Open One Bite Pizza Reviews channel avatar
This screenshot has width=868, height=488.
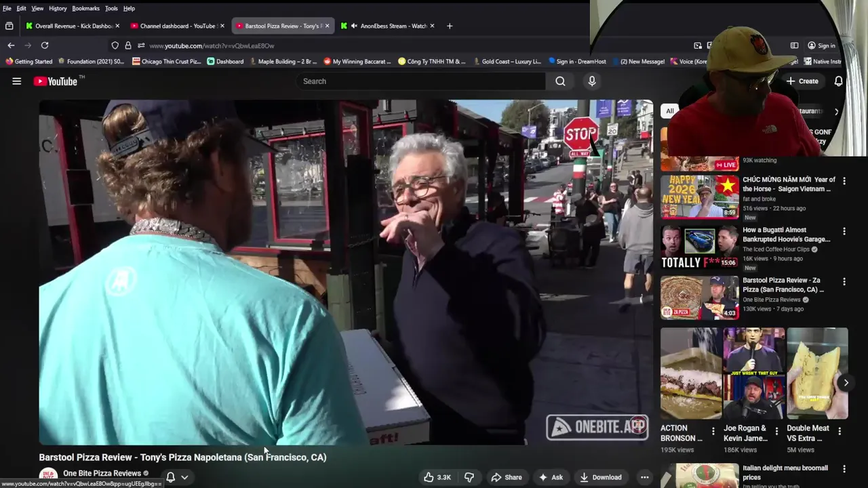click(48, 477)
